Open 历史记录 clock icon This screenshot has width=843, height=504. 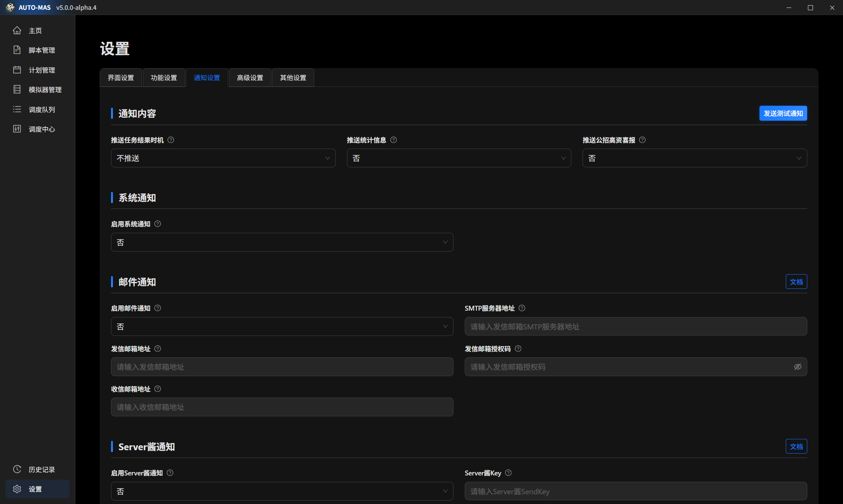(17, 469)
